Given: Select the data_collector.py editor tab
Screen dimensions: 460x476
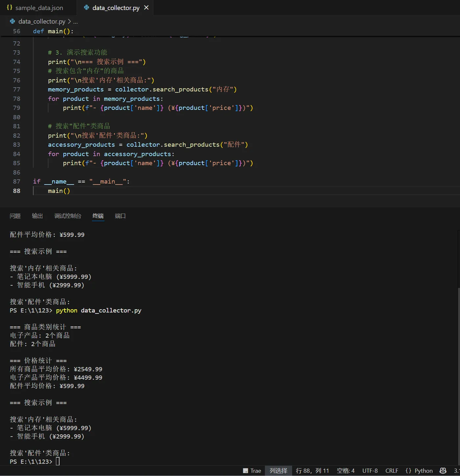Looking at the screenshot, I should [116, 8].
